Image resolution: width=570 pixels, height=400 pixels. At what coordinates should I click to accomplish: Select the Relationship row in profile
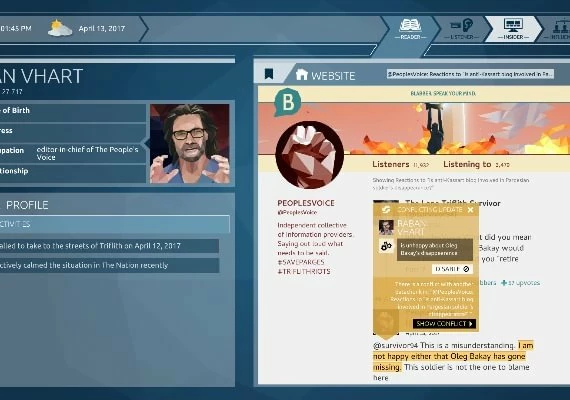tap(72, 173)
